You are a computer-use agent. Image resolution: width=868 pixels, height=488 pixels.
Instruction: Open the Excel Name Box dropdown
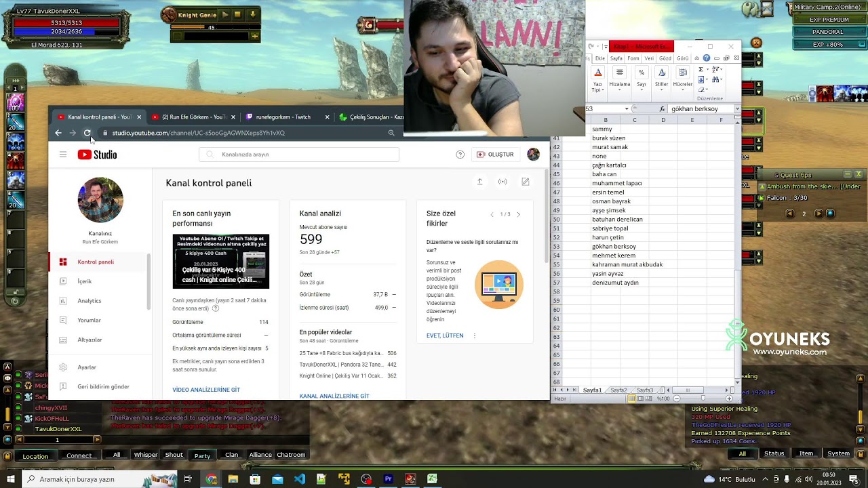click(627, 108)
